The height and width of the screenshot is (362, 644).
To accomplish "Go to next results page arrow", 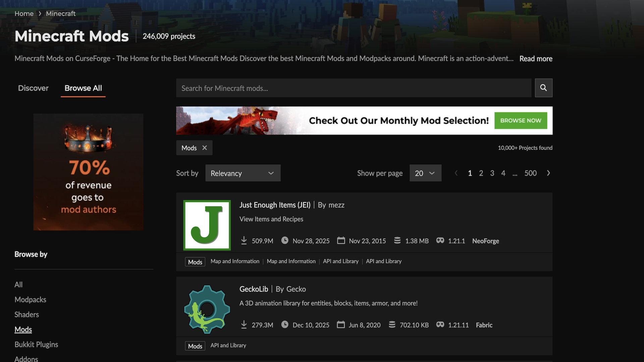I will pyautogui.click(x=548, y=173).
